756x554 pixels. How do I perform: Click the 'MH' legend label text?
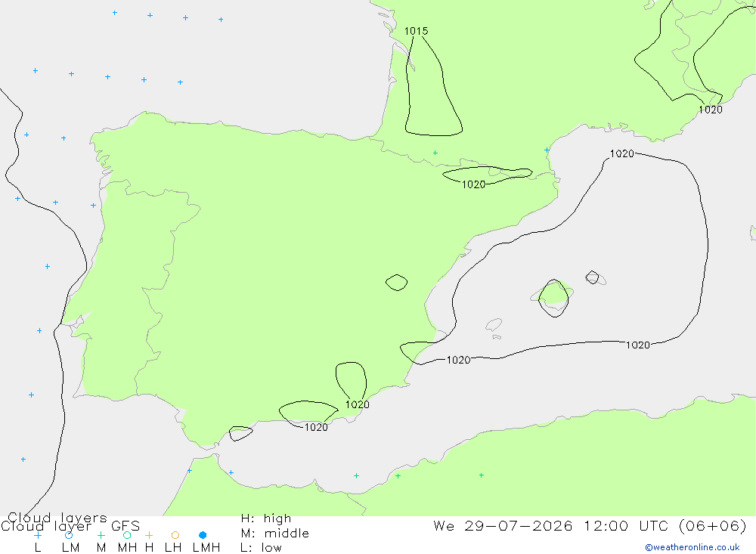click(x=127, y=548)
